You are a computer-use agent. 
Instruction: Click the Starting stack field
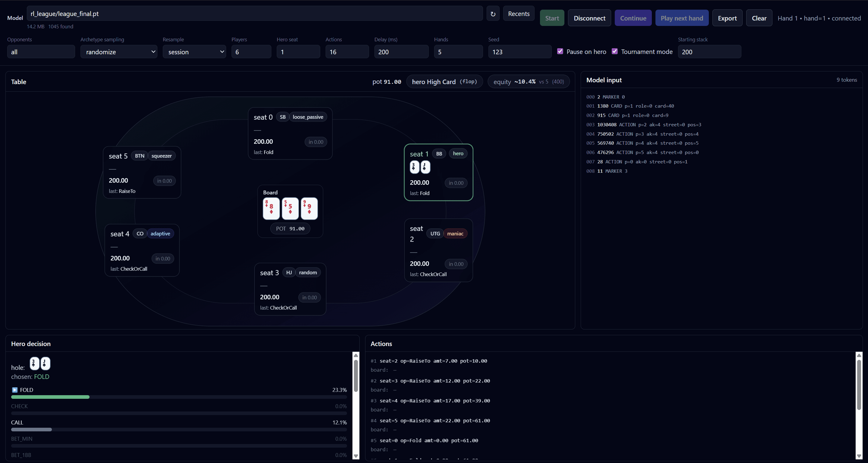[709, 52]
